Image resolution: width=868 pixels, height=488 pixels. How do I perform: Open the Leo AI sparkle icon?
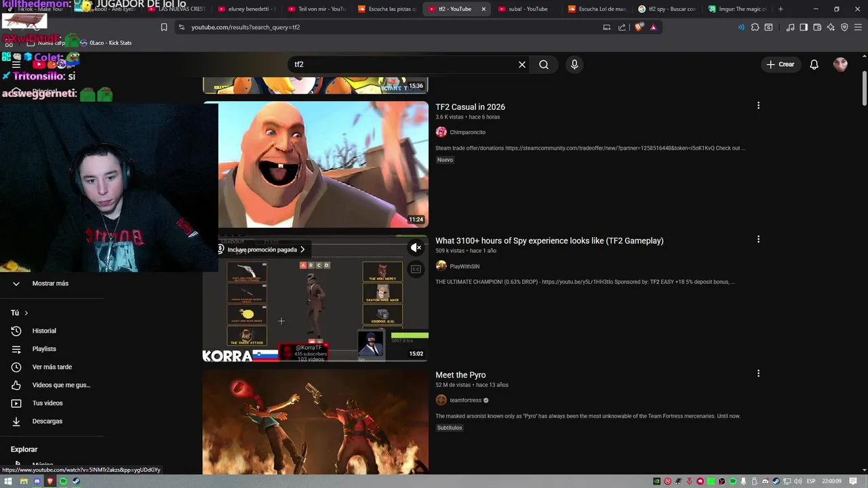pyautogui.click(x=831, y=27)
